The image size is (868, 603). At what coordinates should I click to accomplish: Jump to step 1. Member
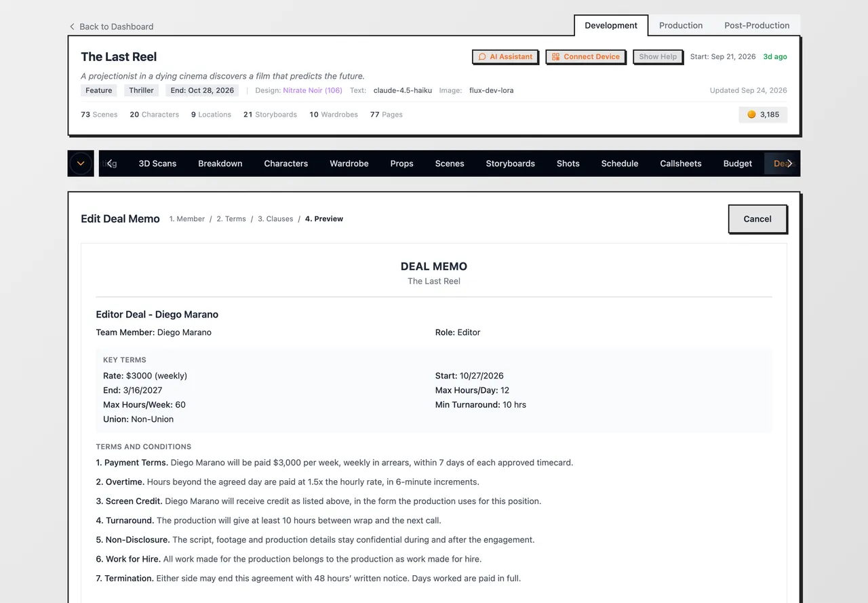pyautogui.click(x=187, y=219)
